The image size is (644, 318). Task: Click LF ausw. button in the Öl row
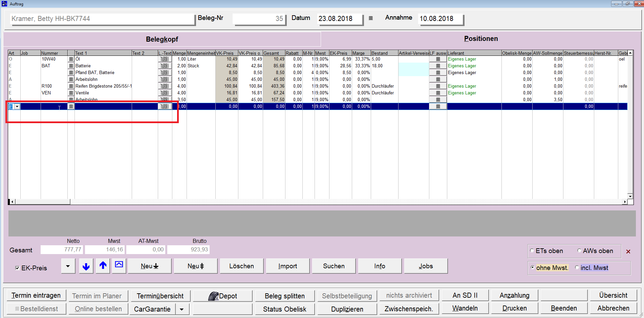click(438, 59)
